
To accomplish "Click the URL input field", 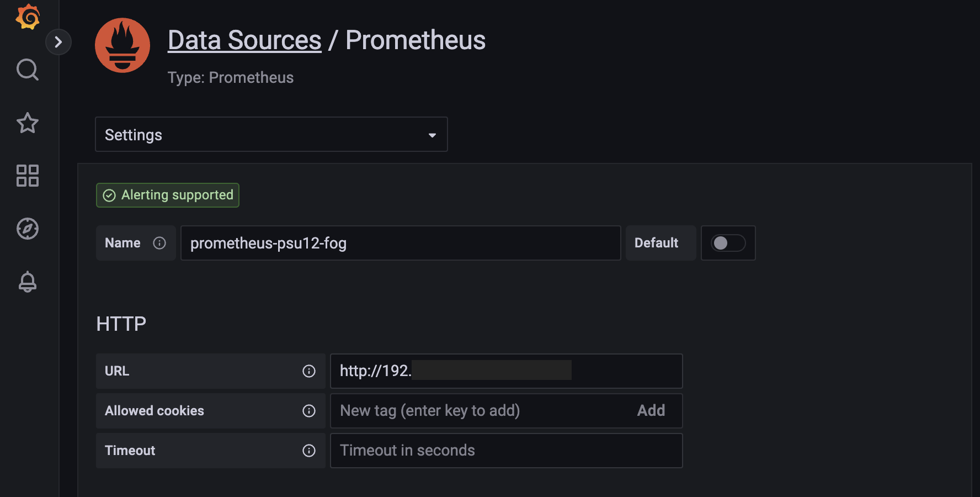I will (506, 371).
